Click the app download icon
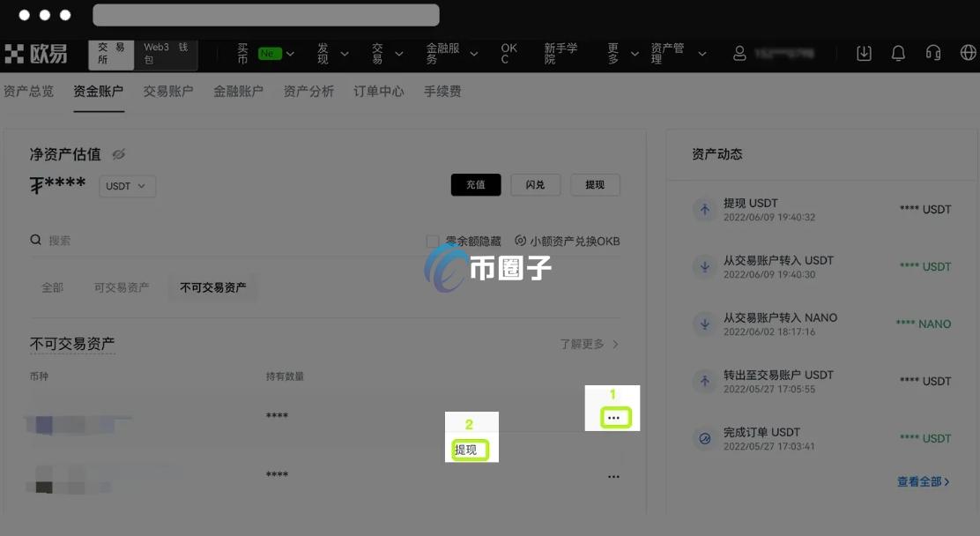Image resolution: width=980 pixels, height=536 pixels. (x=864, y=53)
